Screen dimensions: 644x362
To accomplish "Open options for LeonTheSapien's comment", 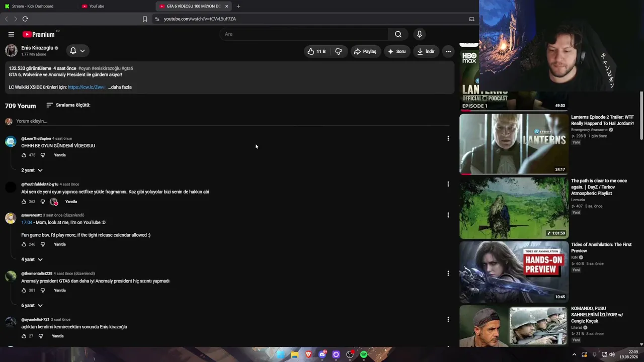I will pos(448,138).
